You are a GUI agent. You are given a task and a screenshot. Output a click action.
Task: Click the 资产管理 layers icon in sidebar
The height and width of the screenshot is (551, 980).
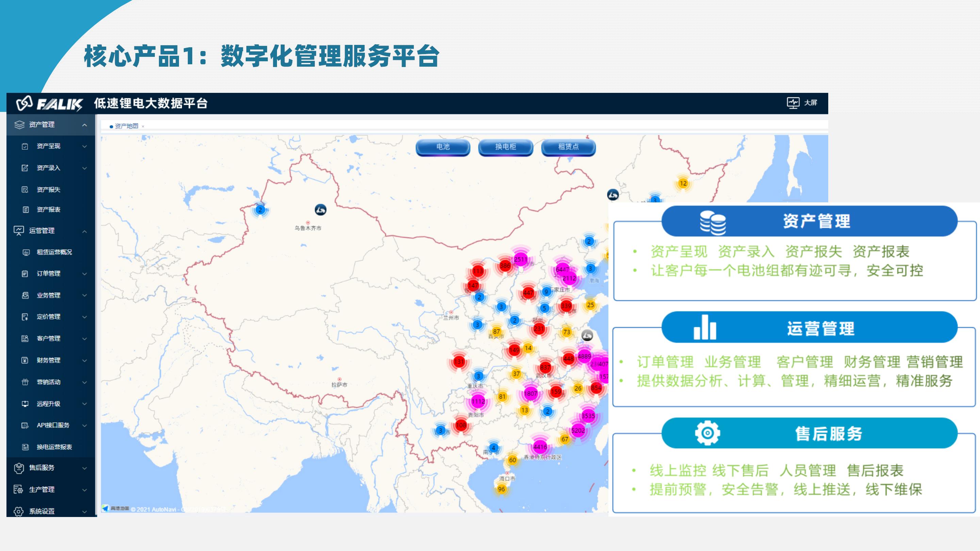(19, 125)
